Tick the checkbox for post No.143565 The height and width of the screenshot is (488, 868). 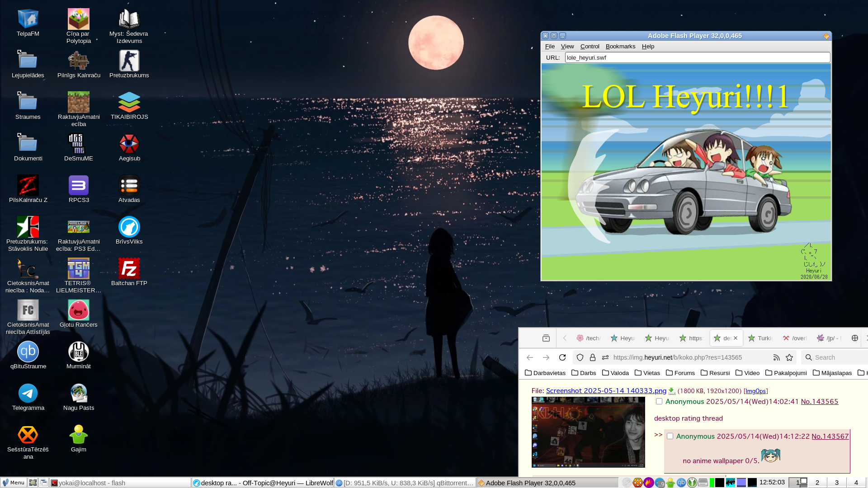(x=659, y=401)
